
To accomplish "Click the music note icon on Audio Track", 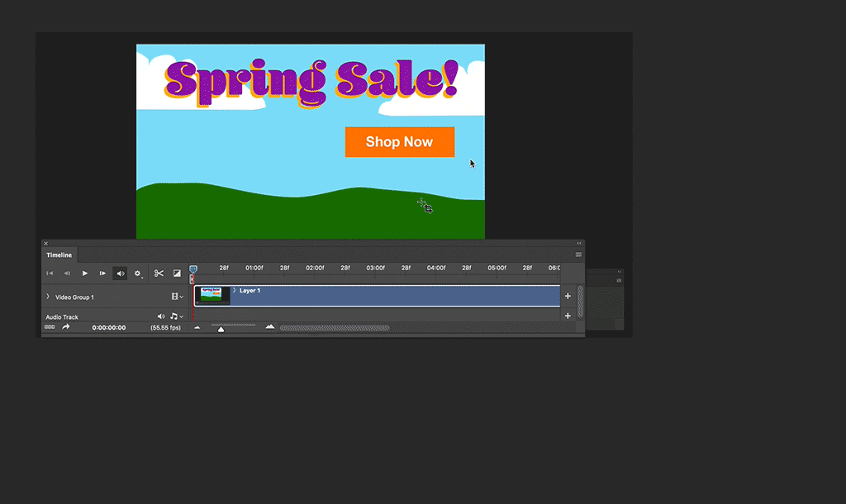I will coord(173,316).
